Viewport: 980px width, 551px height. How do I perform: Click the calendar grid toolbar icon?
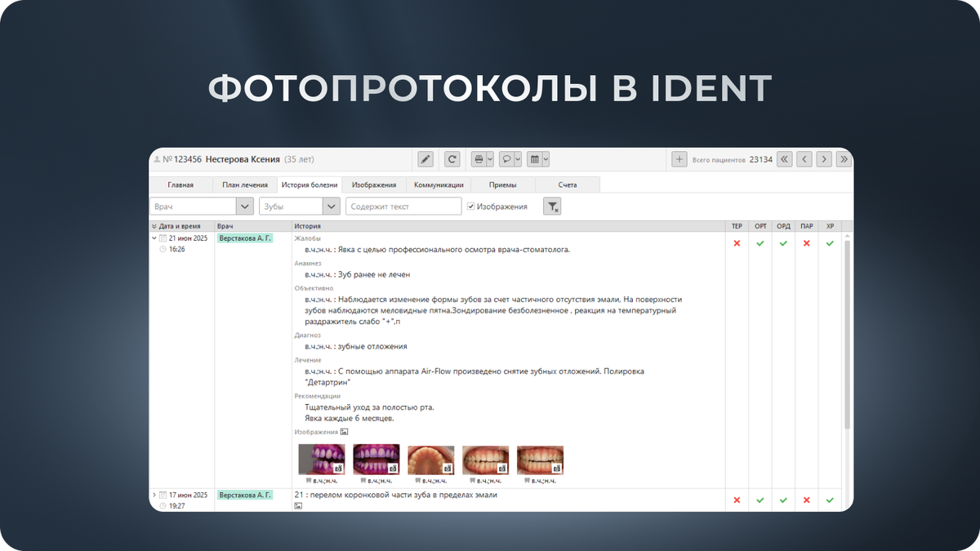(x=533, y=159)
